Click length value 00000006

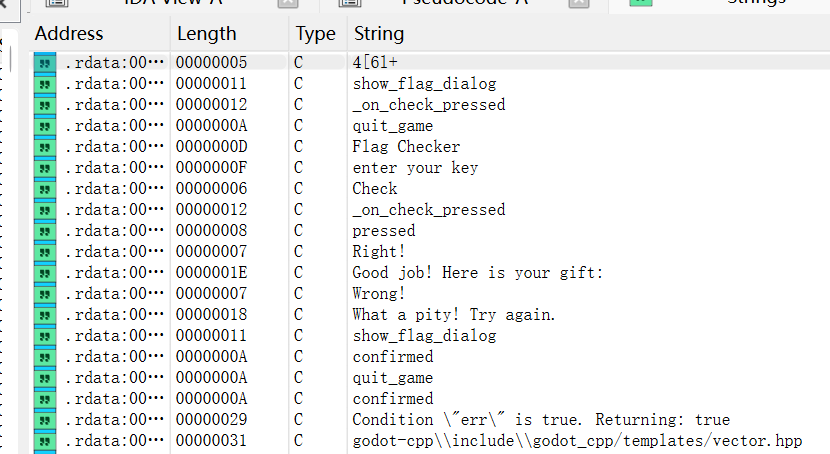point(211,188)
